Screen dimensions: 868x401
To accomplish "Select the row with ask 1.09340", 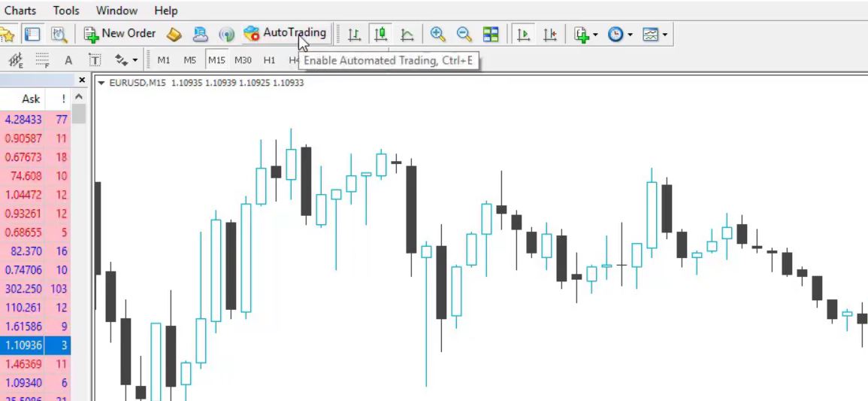I will coord(35,383).
